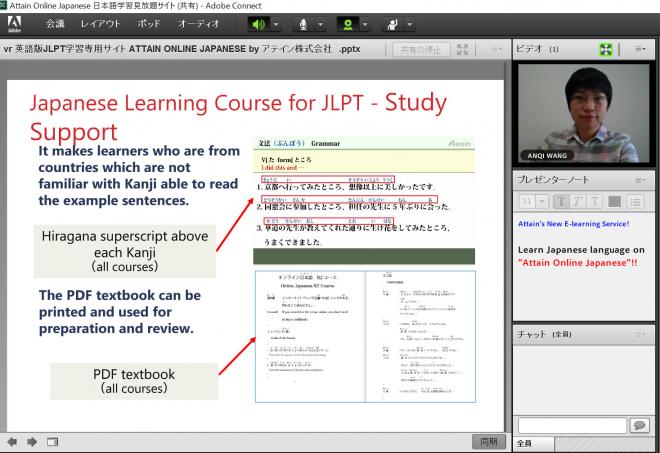The image size is (660, 453).
Task: Toggle bulleted list in presenter notes
Action: [x=635, y=201]
